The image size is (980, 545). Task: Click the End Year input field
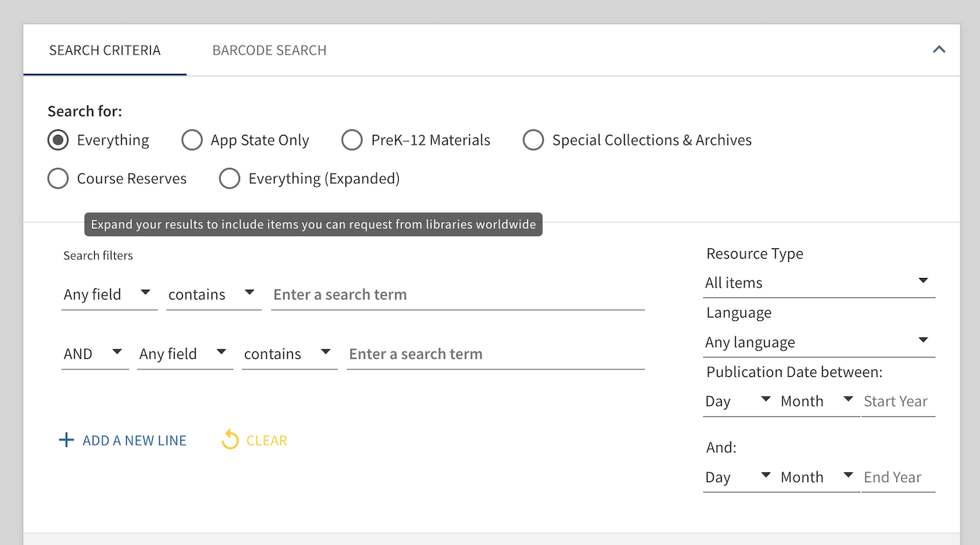898,478
